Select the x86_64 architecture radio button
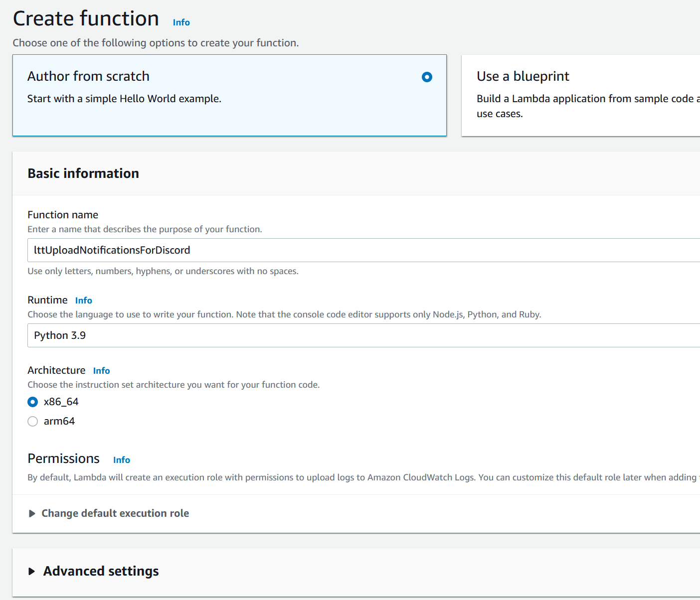Viewport: 700px width, 600px height. pyautogui.click(x=32, y=402)
